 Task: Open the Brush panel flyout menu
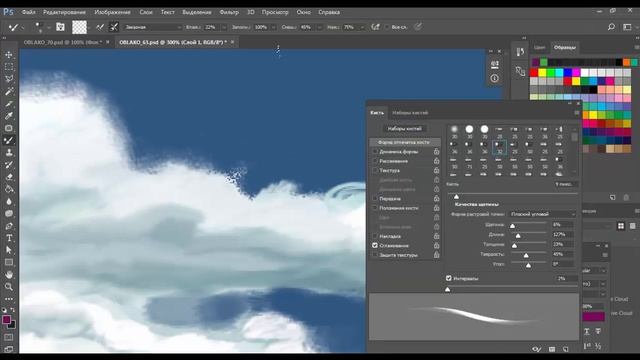pos(576,113)
